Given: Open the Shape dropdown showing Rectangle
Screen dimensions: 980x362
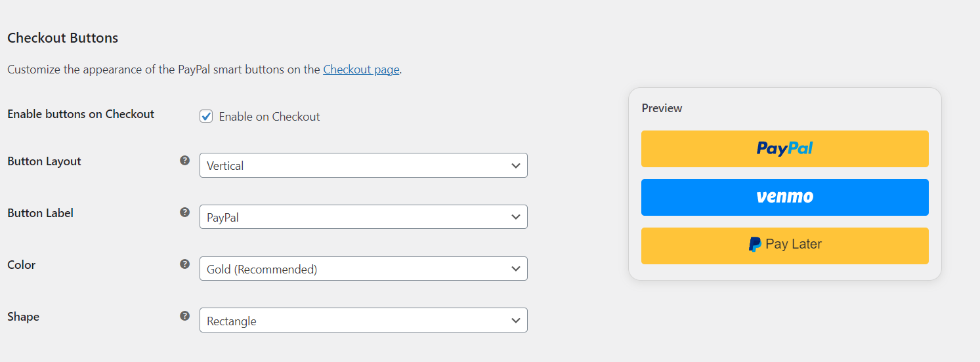Looking at the screenshot, I should point(363,321).
